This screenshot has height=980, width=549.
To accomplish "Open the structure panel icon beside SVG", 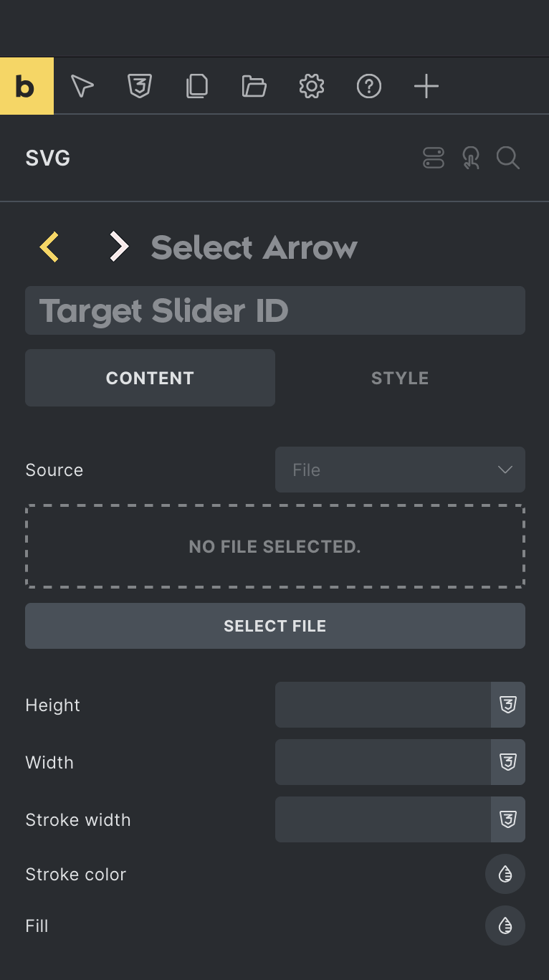I will pos(434,158).
